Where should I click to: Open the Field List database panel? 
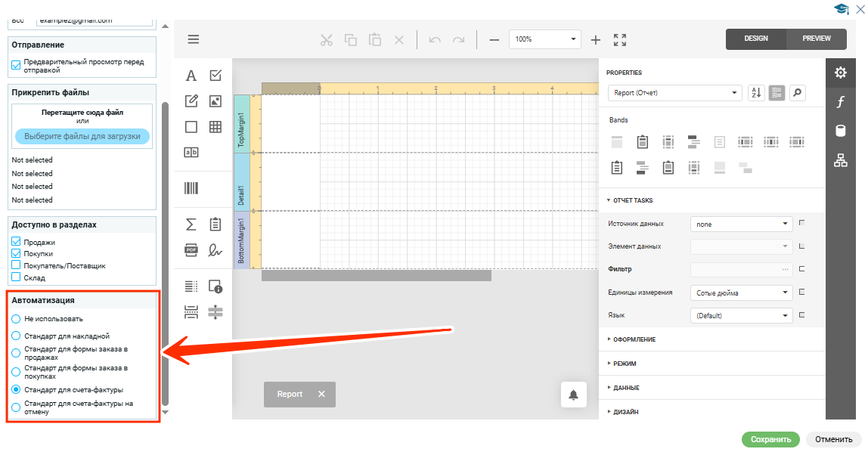(x=840, y=131)
